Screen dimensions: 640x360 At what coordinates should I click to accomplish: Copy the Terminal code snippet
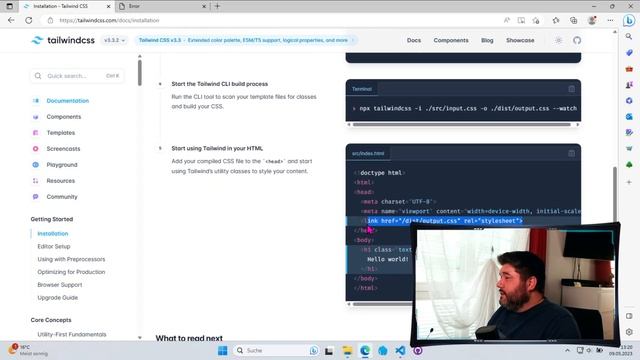[571, 89]
